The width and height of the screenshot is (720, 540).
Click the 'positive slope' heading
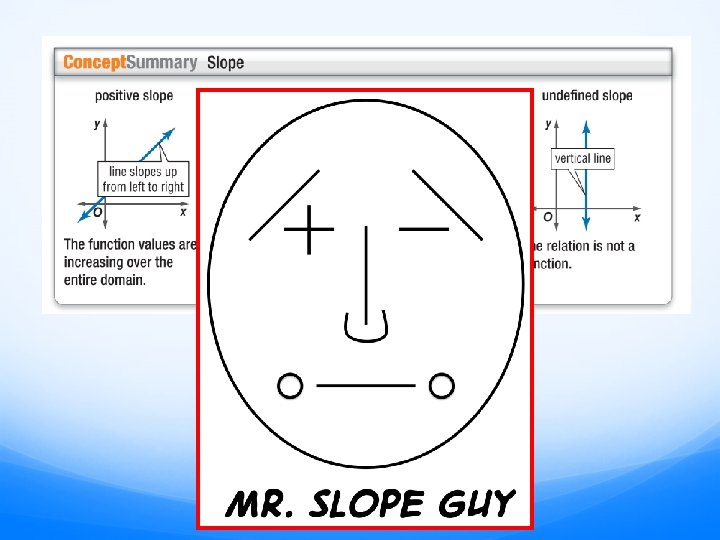[x=134, y=96]
